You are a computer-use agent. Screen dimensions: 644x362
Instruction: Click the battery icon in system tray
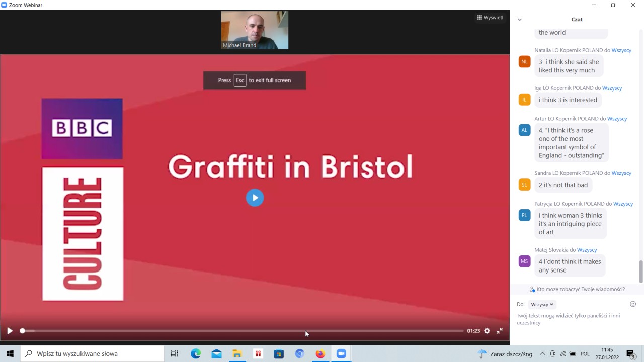[573, 354]
